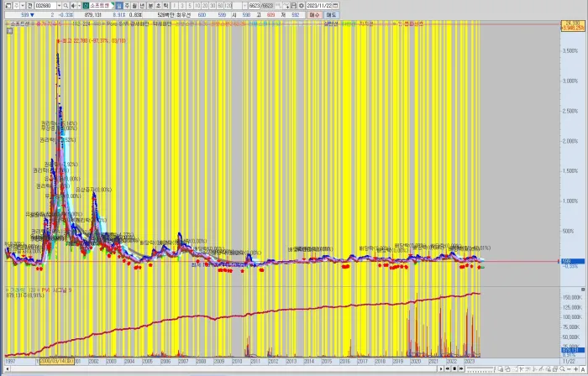Screen dimensions: 588x376
Task: Choose the 1 interval preset button
Action: [174, 6]
